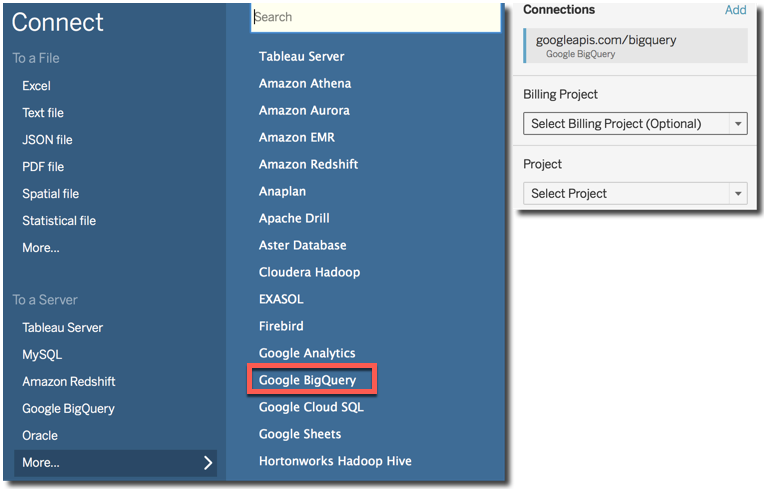Select Google Sheets connector
Image resolution: width=764 pixels, height=489 pixels.
click(300, 434)
